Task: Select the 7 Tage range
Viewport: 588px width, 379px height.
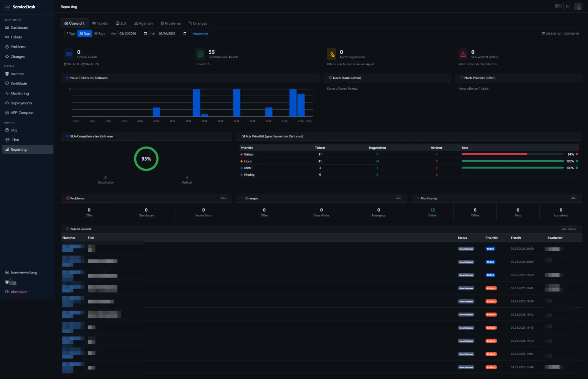Action: pyautogui.click(x=71, y=33)
